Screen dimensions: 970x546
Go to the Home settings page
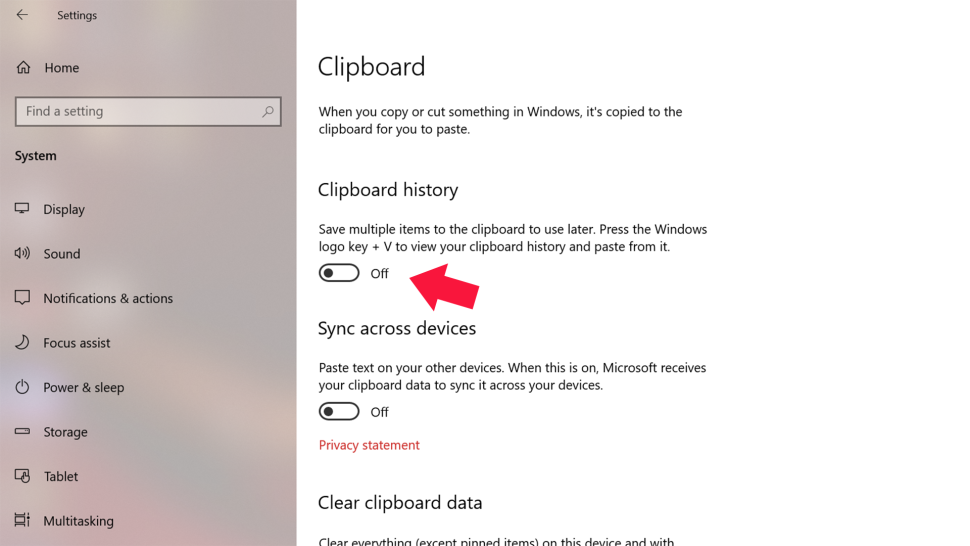[x=61, y=68]
